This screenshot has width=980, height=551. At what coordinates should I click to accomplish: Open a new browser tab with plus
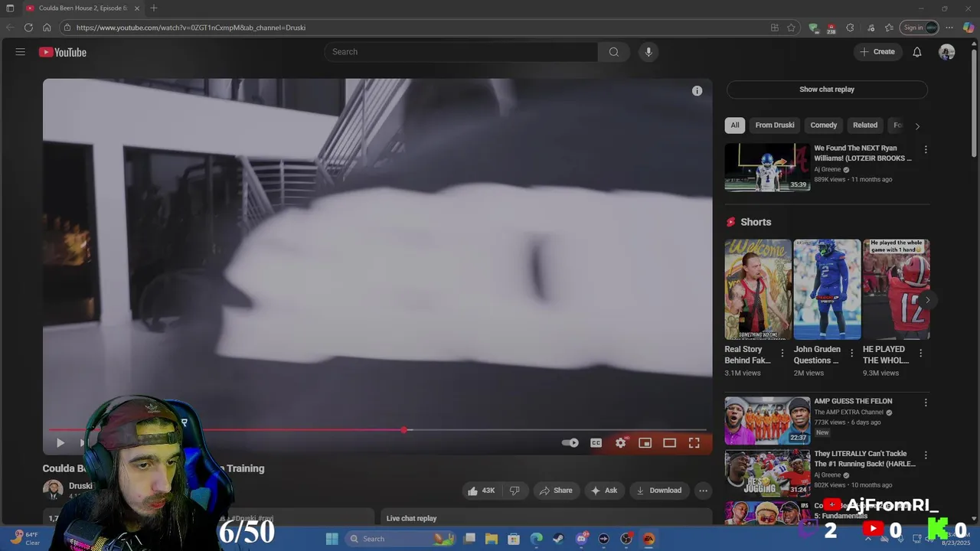pyautogui.click(x=154, y=8)
